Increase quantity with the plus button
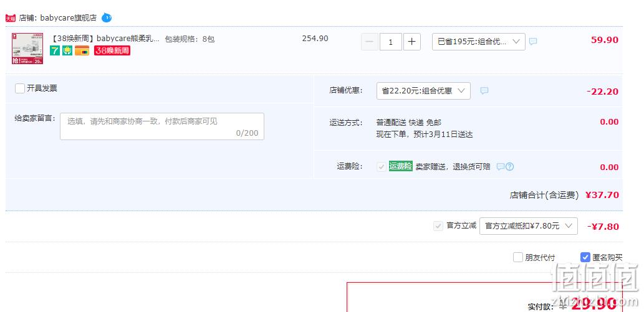 point(412,42)
